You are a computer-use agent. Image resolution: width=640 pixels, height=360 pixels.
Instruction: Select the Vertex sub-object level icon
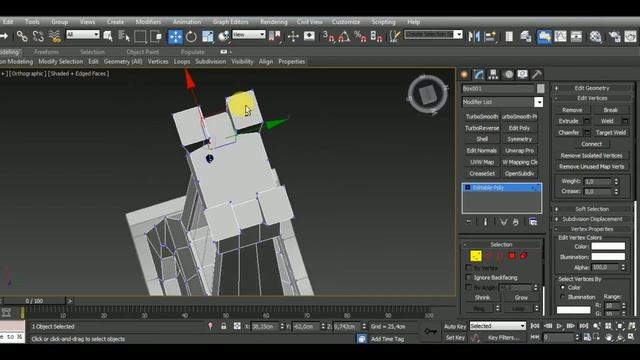click(476, 256)
